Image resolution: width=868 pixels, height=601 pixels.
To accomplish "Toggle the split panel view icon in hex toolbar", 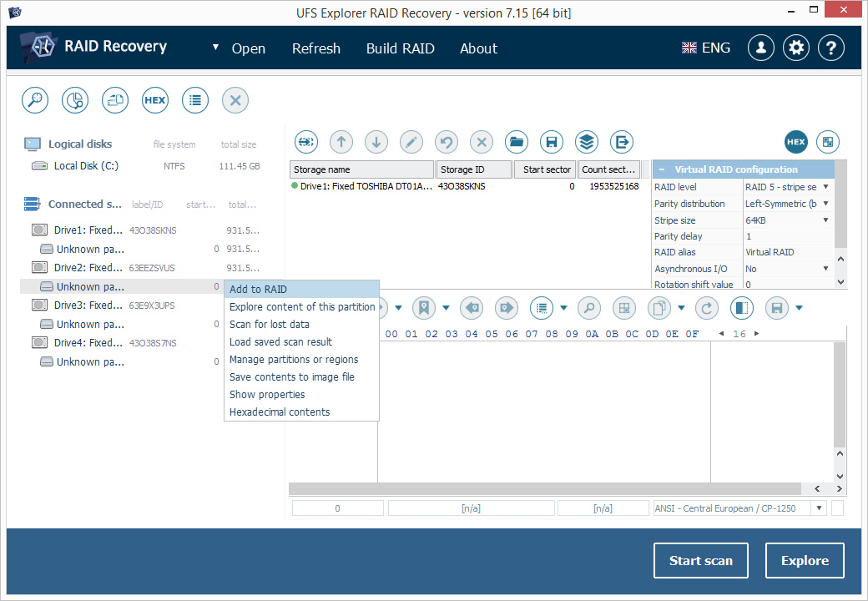I will coord(741,308).
